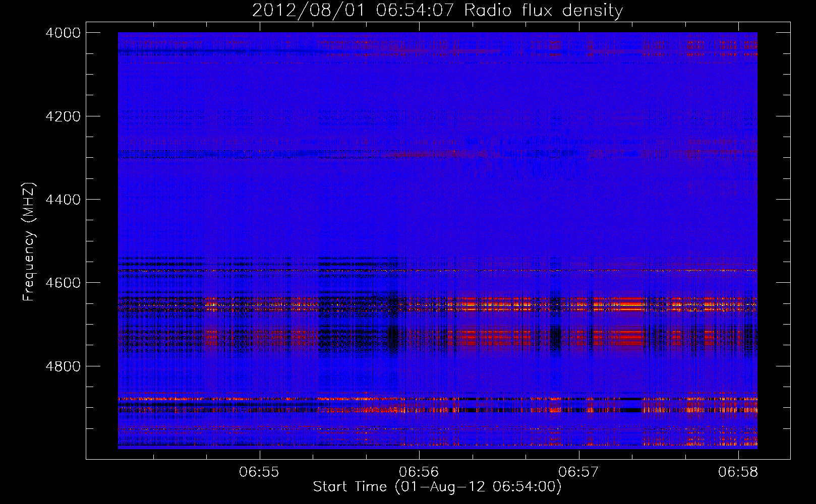Click the 4000 frequency tick label

[63, 33]
